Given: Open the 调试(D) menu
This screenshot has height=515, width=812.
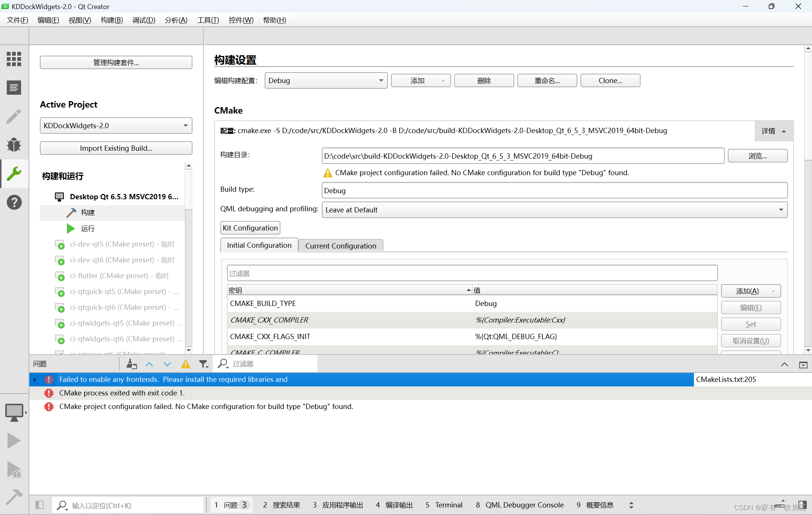Looking at the screenshot, I should [x=144, y=20].
